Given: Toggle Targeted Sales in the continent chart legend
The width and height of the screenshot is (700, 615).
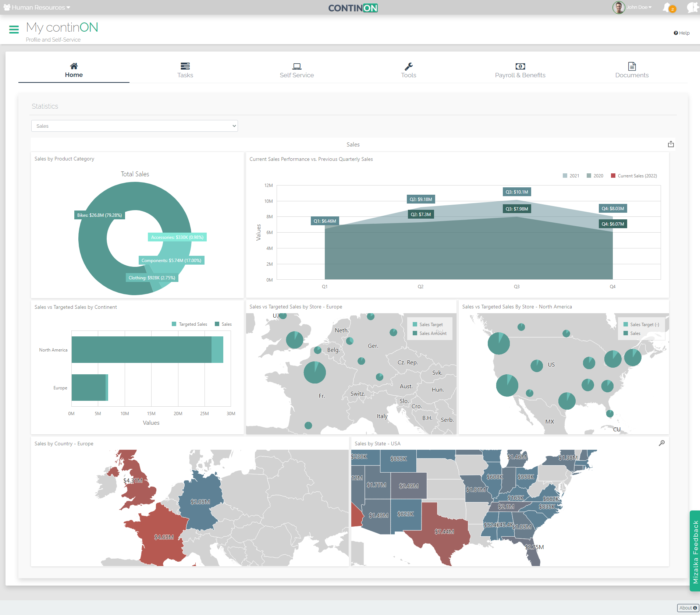Looking at the screenshot, I should pyautogui.click(x=189, y=324).
